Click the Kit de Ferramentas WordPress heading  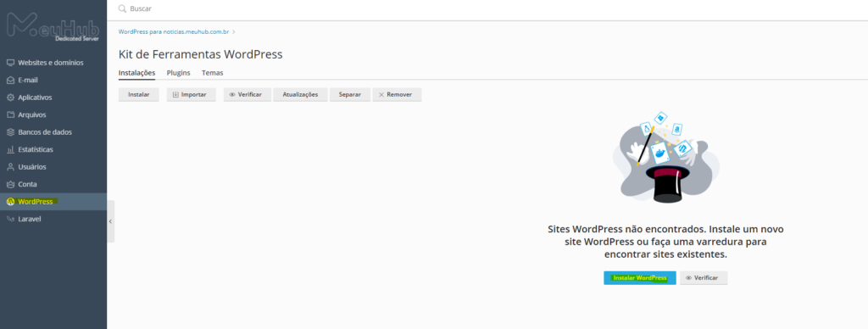point(200,54)
